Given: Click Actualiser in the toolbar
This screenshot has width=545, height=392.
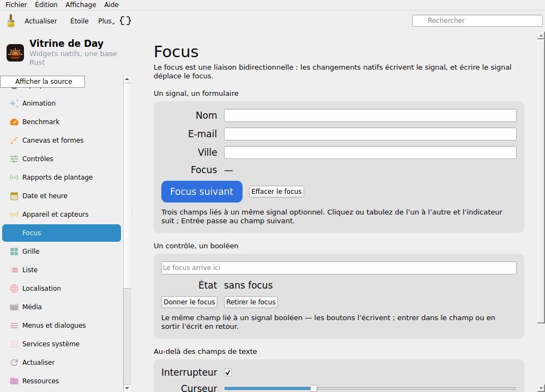Looking at the screenshot, I should (41, 21).
